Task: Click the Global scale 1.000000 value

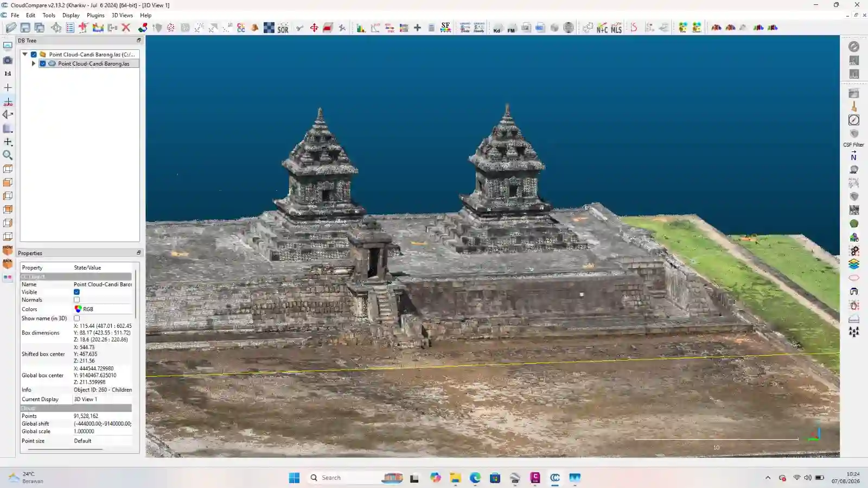Action: (x=84, y=432)
